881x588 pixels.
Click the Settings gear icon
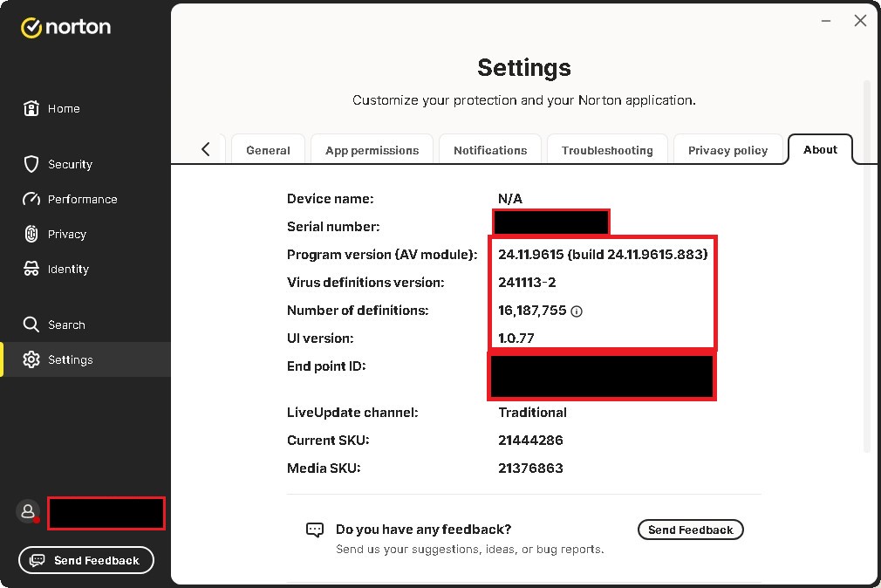tap(31, 359)
